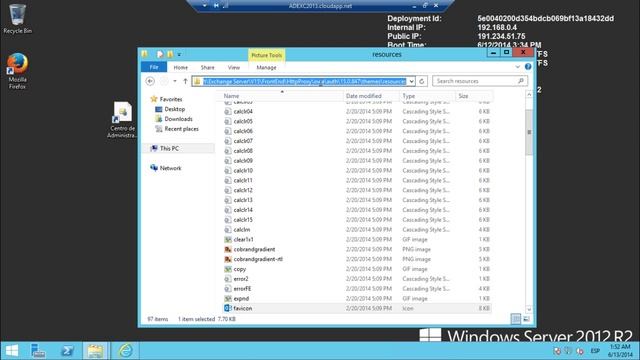This screenshot has height=360, width=640.
Task: Click the file list scrollbar thumb
Action: pos(529,132)
